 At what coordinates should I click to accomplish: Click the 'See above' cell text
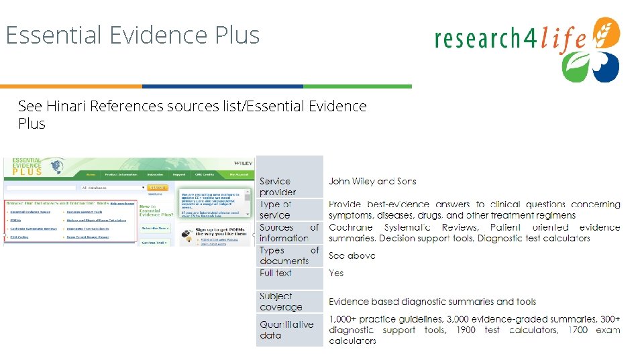pos(352,255)
